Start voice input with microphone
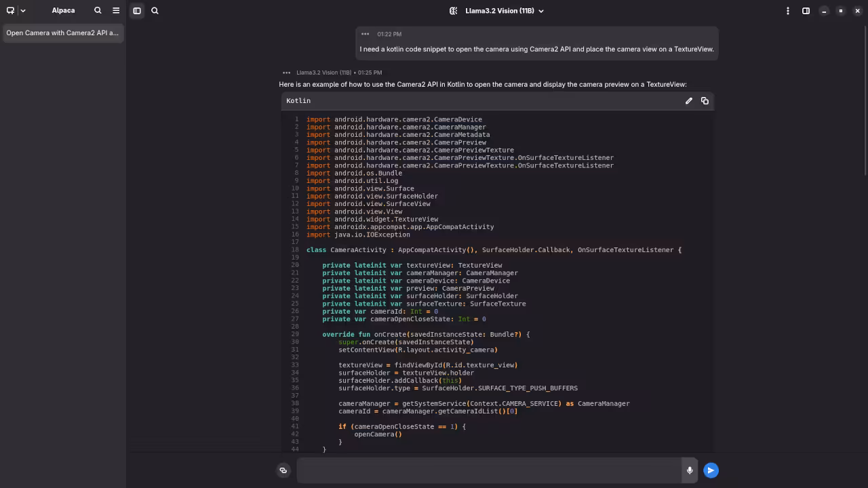Screen dimensions: 868x488 click(x=690, y=470)
